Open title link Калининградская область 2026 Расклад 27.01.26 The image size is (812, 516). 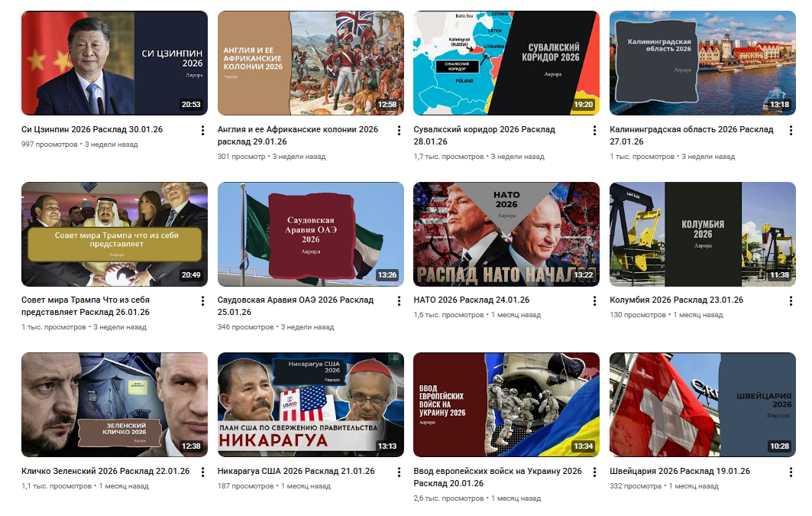click(x=691, y=135)
